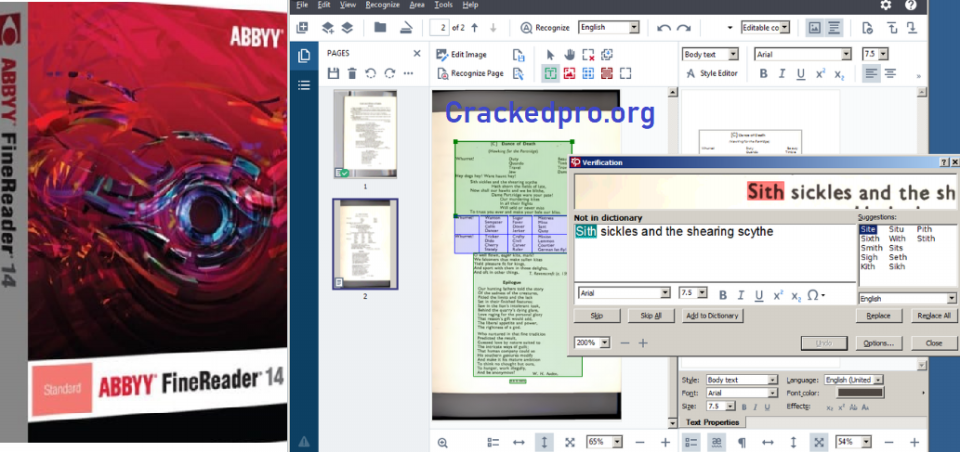Toggle fit-to-height in the image pane
This screenshot has width=960, height=452.
point(544,441)
